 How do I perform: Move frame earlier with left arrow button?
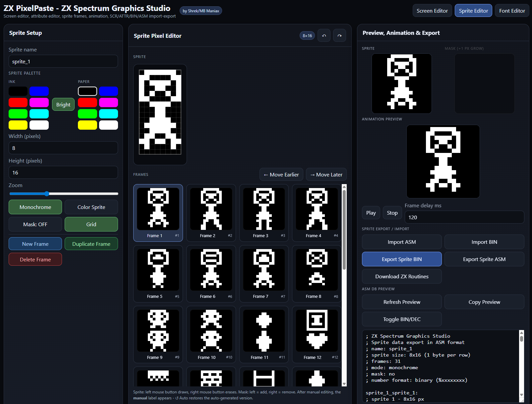point(281,174)
